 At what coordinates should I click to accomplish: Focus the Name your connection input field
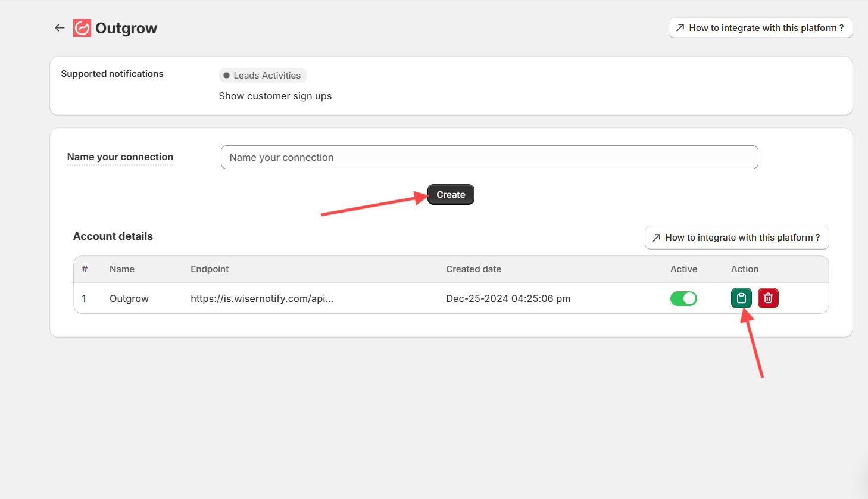(489, 157)
